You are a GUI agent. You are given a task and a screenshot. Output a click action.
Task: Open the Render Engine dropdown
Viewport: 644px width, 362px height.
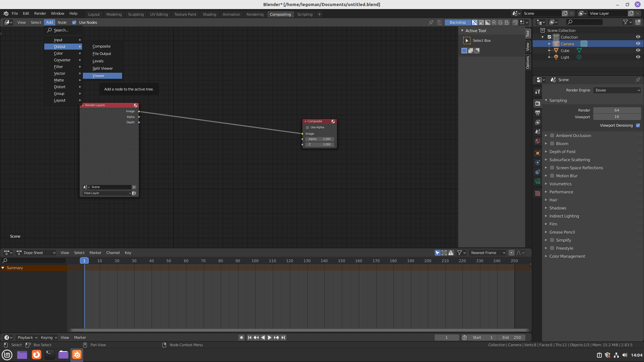(x=617, y=90)
